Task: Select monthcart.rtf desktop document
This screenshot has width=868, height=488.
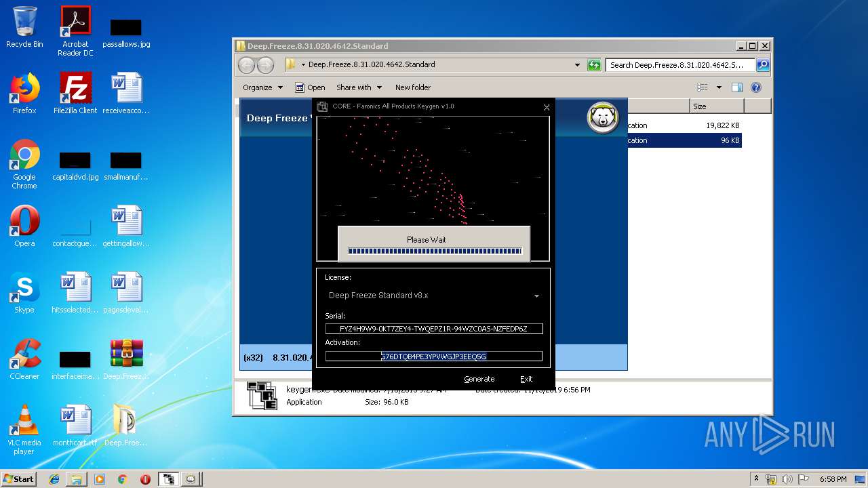Action: coord(75,426)
